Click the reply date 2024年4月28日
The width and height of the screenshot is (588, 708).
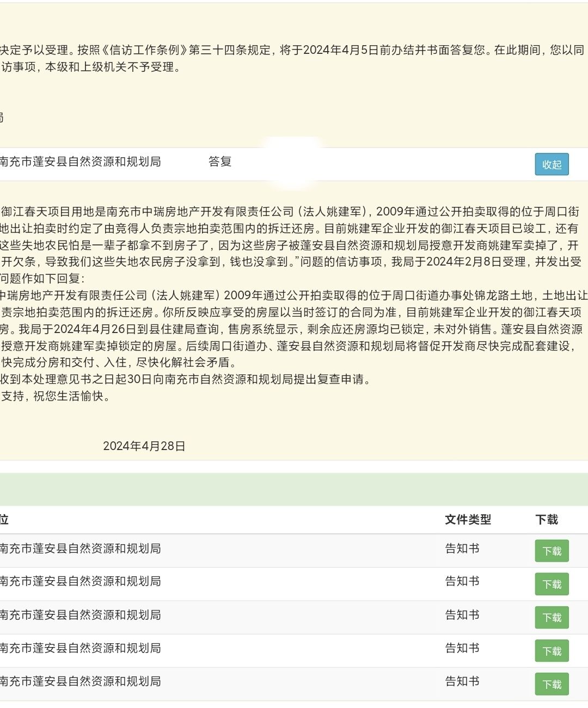[144, 446]
